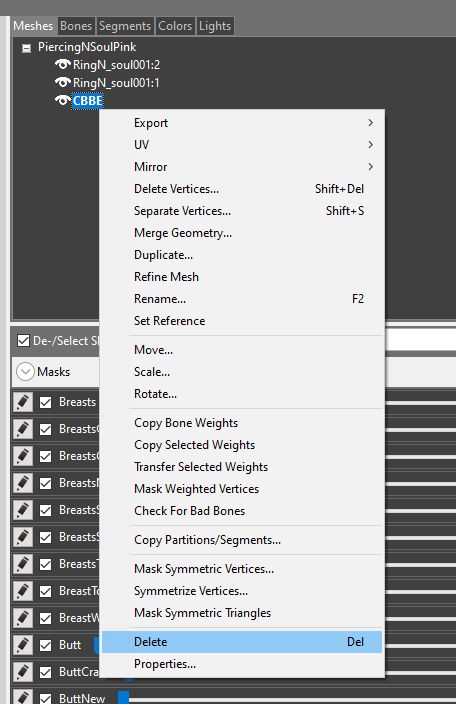Select the RingN_soul001:2 mesh
This screenshot has width=456, height=704.
point(116,65)
